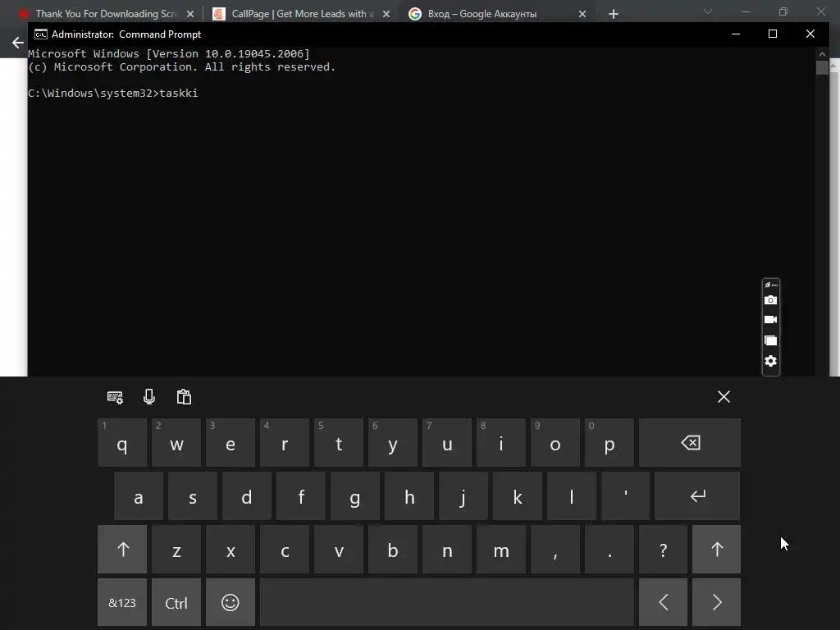Tap the letter u key

click(447, 442)
